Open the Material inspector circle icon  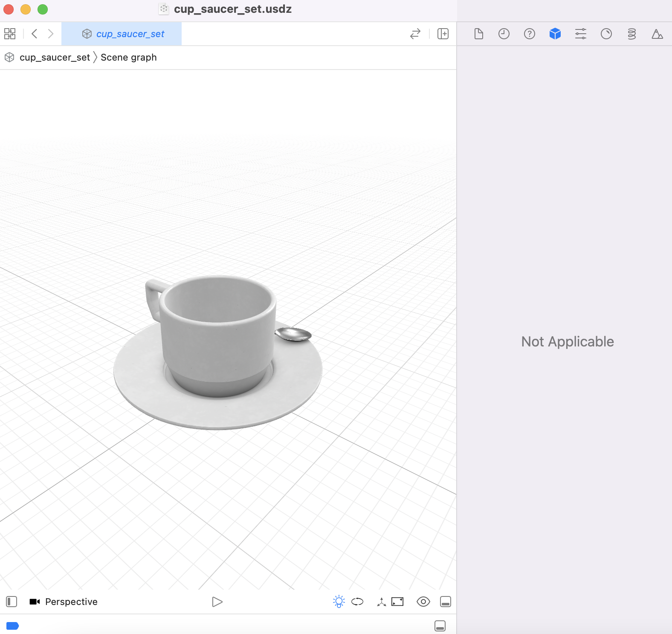coord(606,34)
